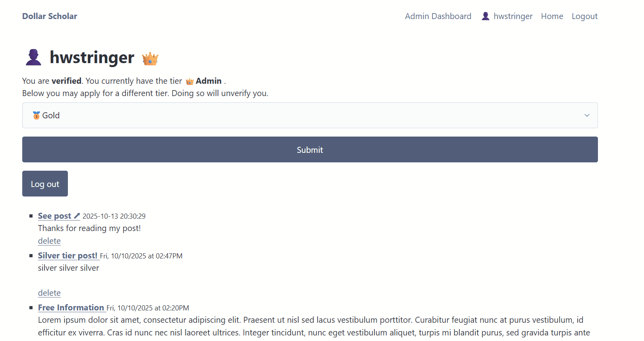Go to Home in the top navigation
Image resolution: width=644 pixels, height=341 pixels.
pyautogui.click(x=552, y=16)
